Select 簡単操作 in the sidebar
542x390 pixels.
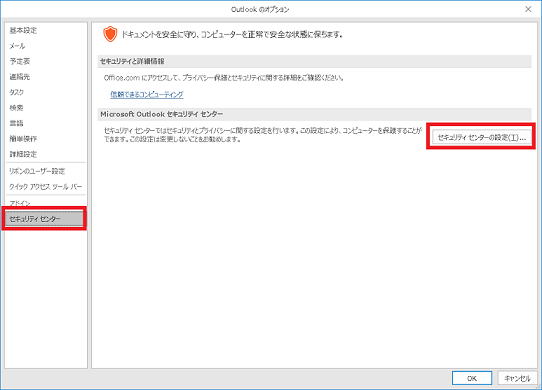tap(23, 139)
